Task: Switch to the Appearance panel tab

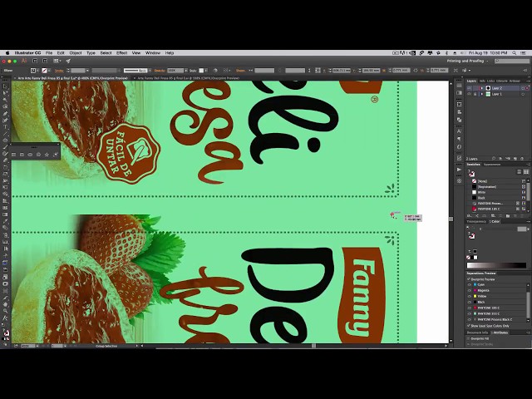Action: point(492,165)
